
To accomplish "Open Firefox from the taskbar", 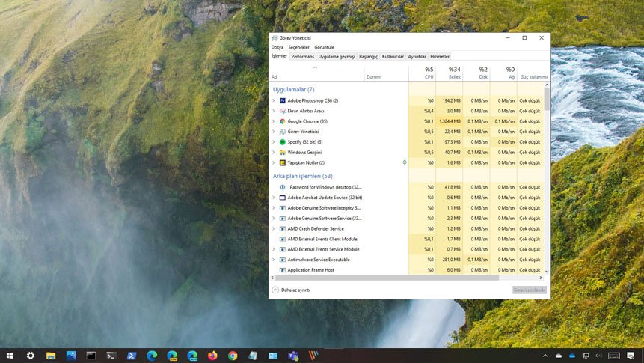I will click(212, 356).
